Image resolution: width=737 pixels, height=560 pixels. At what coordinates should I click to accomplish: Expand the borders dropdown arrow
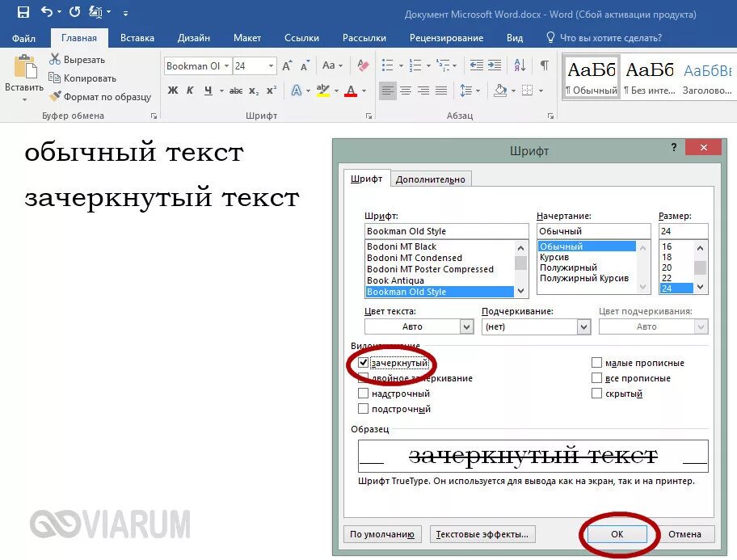pos(541,91)
